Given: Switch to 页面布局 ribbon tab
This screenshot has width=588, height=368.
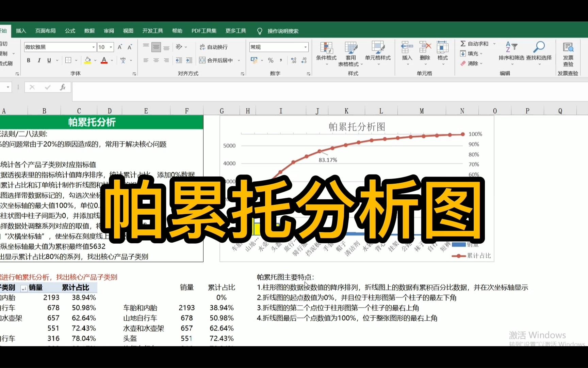Looking at the screenshot, I should pyautogui.click(x=46, y=31).
